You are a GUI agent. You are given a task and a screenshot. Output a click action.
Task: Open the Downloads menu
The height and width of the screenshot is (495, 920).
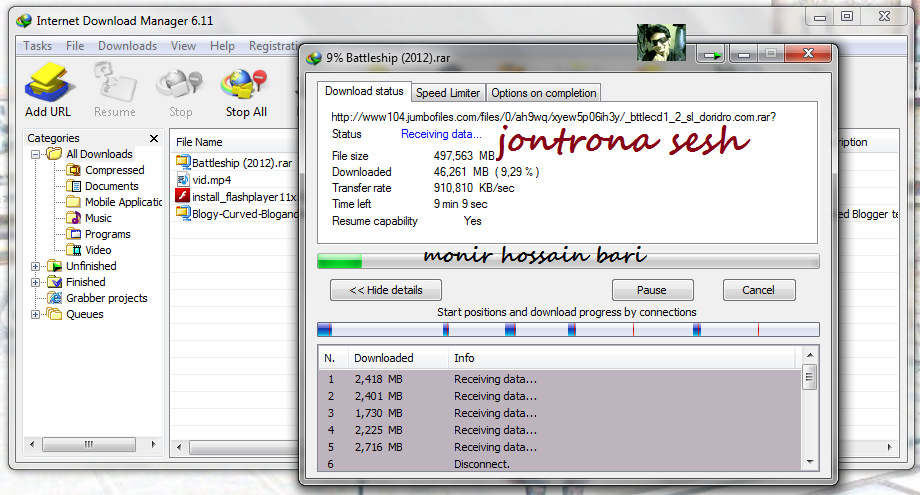(x=127, y=46)
